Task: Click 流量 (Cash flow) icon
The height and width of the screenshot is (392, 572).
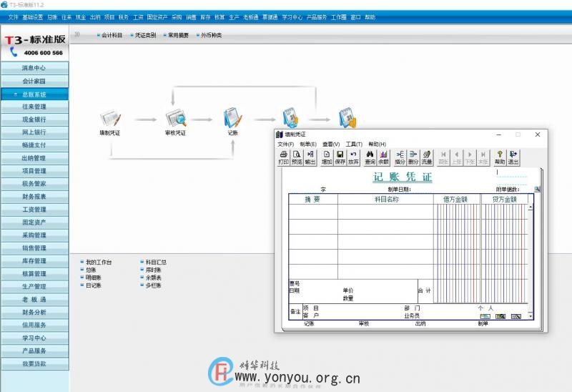Action: (x=427, y=157)
